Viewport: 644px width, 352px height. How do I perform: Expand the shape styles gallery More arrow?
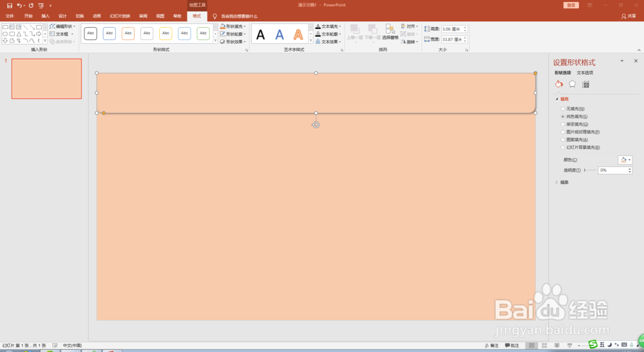click(215, 41)
